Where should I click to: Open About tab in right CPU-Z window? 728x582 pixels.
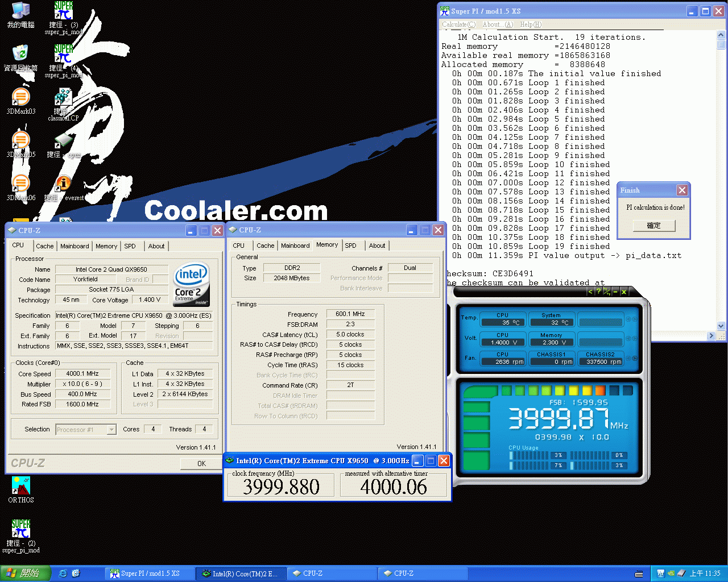coord(377,246)
